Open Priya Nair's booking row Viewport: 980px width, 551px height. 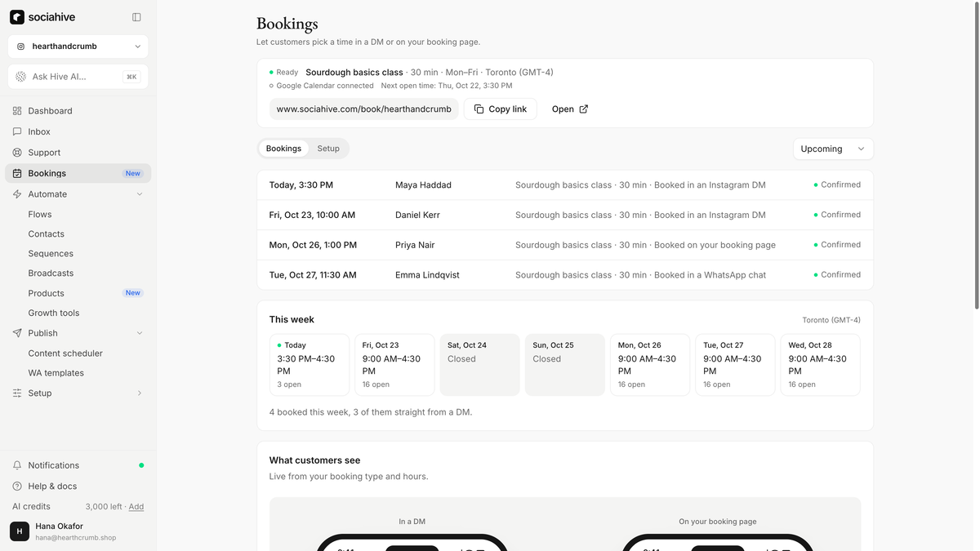coord(565,245)
